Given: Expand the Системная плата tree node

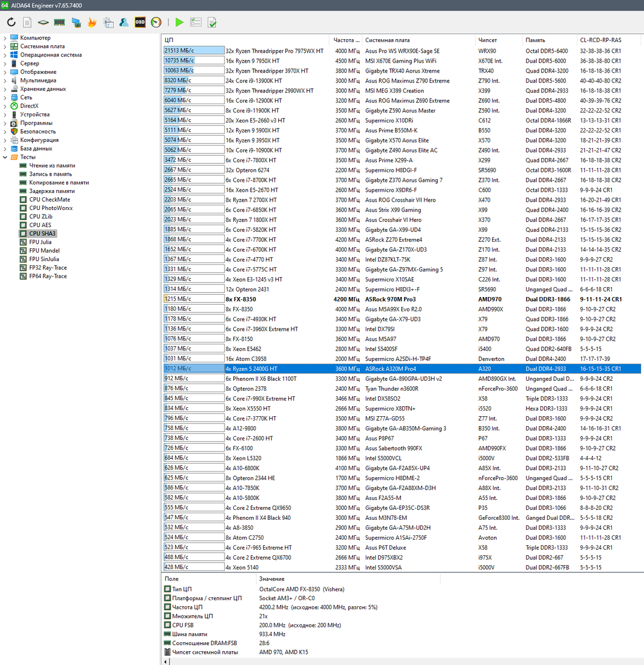Looking at the screenshot, I should [x=5, y=47].
